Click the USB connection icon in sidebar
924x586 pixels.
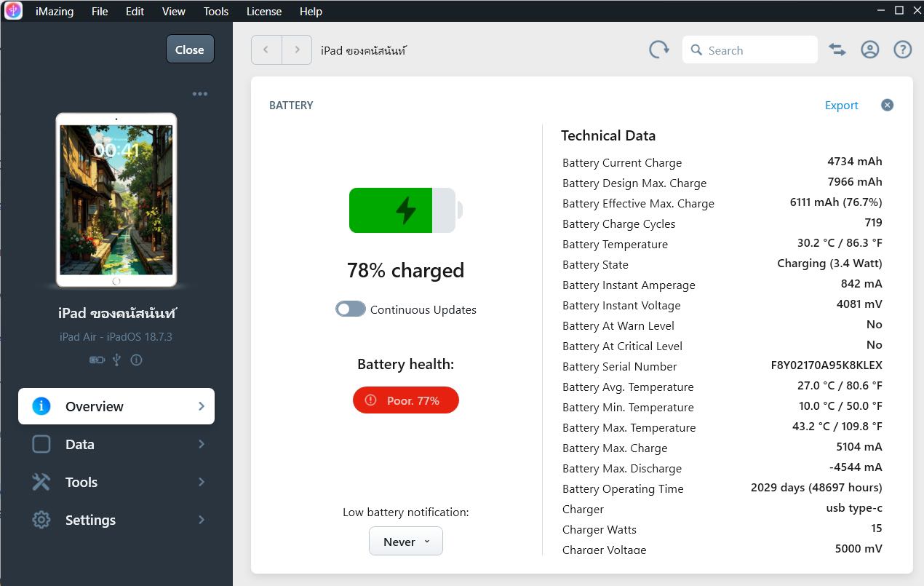[x=116, y=360]
